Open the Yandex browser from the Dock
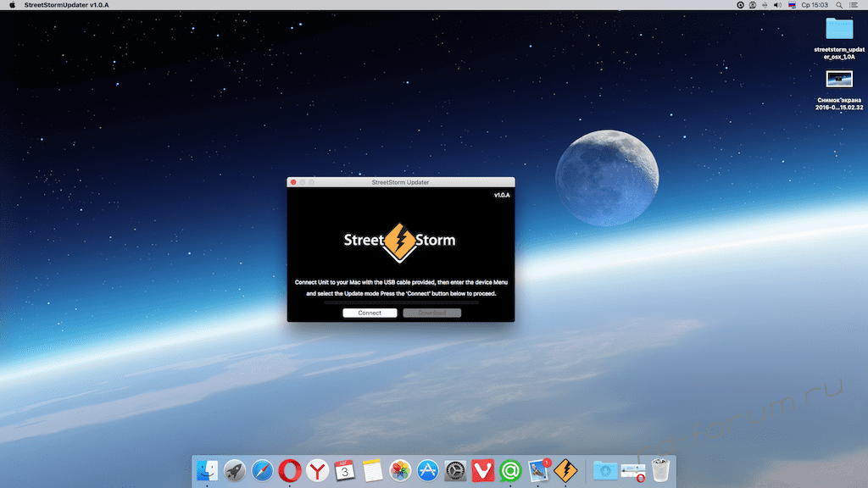 tap(317, 471)
